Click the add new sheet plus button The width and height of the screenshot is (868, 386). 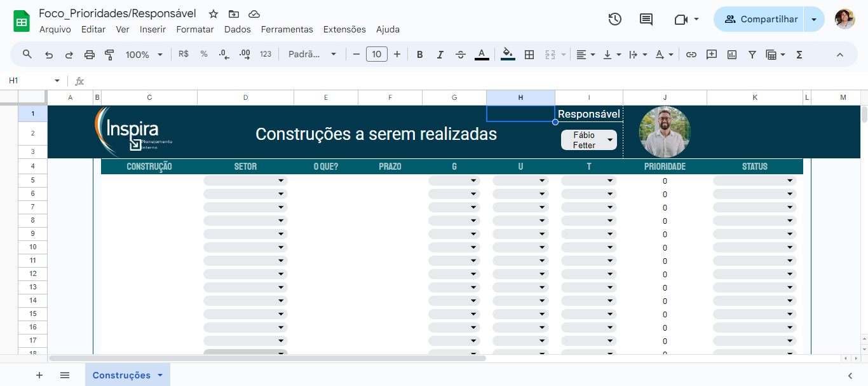[x=39, y=375]
